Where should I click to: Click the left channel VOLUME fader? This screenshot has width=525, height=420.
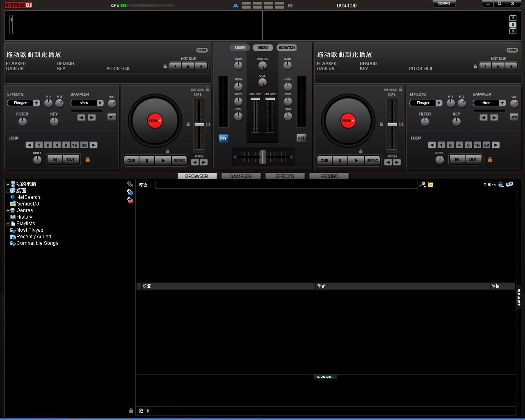pos(255,99)
